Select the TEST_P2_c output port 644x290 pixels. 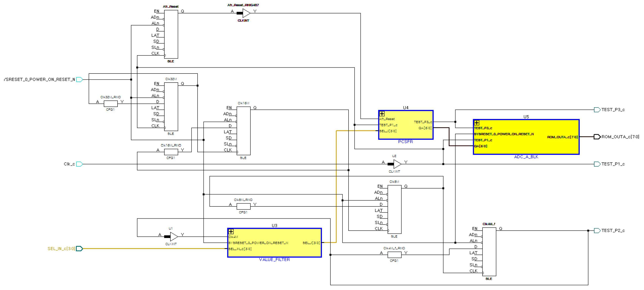597,230
